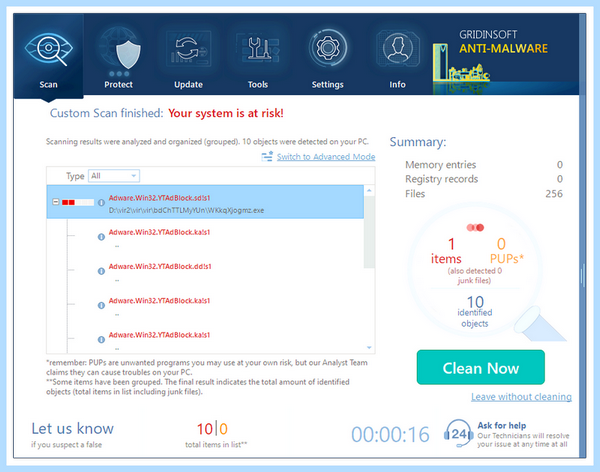Viewport: 600px width, 472px height.
Task: Open the Info person icon
Action: [x=398, y=49]
